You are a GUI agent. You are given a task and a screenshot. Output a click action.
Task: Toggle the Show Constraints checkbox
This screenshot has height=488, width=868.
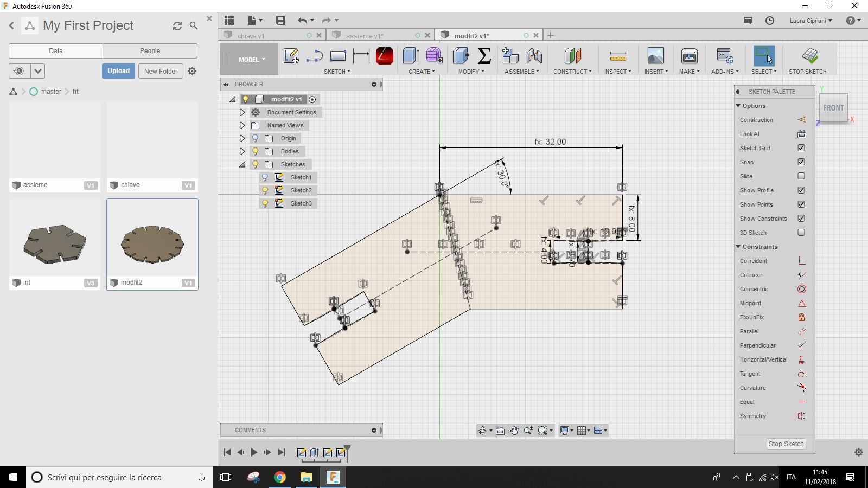801,219
